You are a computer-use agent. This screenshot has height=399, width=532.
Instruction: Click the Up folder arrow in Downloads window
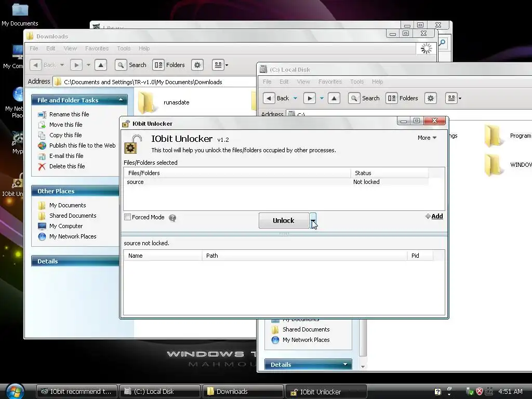(101, 65)
